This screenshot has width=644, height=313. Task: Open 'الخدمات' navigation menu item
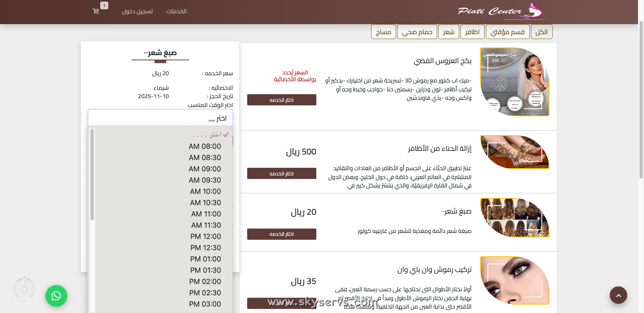176,11
